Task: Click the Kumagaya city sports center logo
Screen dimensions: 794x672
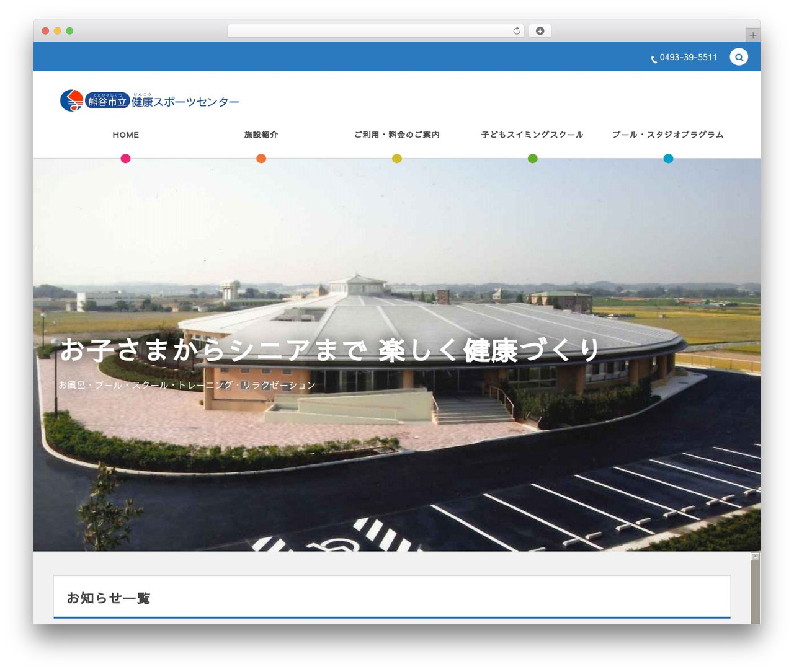Action: (149, 100)
